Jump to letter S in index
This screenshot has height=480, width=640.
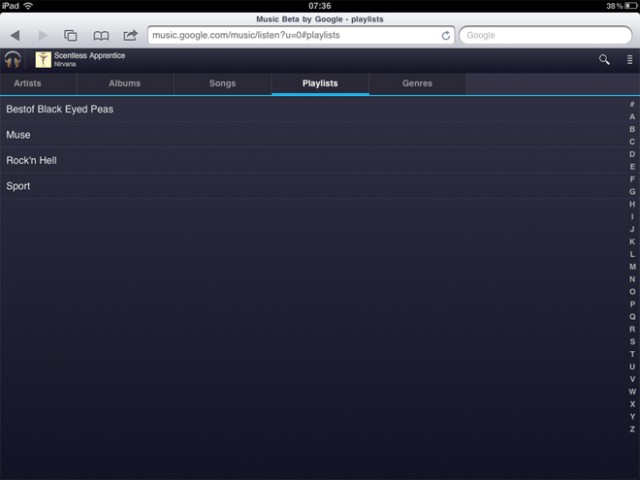click(x=632, y=342)
